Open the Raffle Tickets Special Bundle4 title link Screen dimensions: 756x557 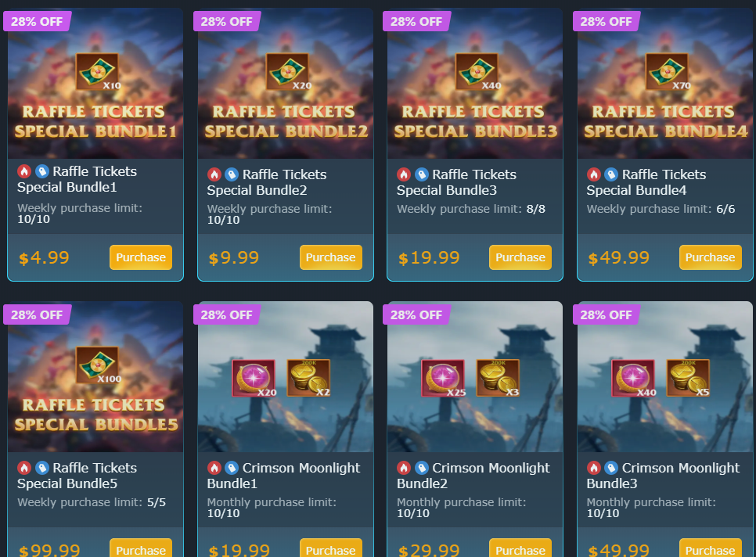click(646, 182)
